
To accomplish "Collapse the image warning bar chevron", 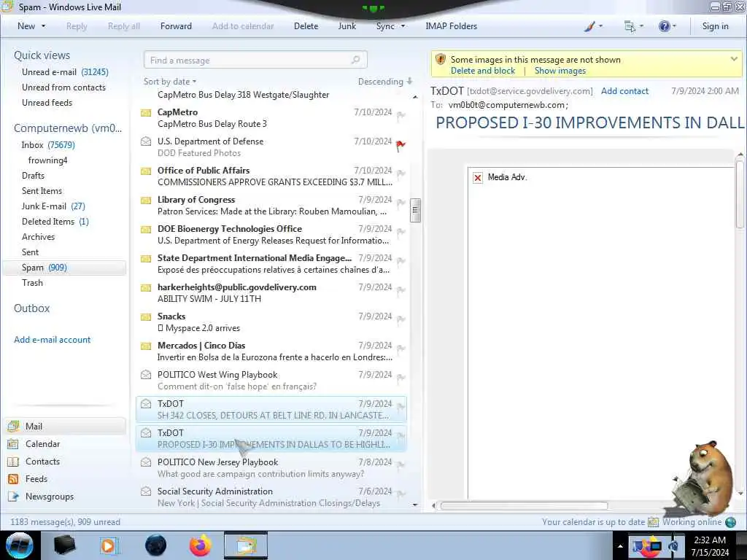I will click(x=734, y=59).
